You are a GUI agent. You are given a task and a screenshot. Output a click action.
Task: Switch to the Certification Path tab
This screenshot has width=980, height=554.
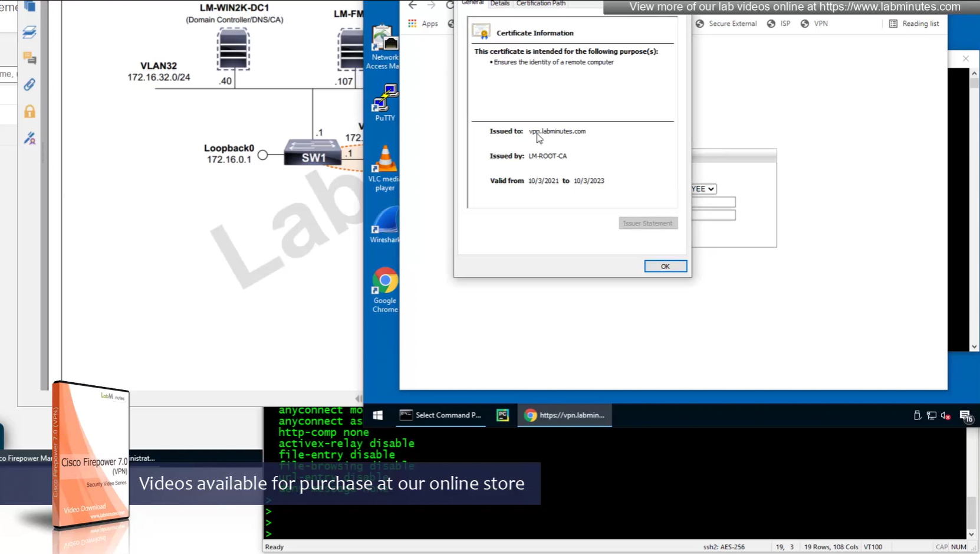click(541, 4)
